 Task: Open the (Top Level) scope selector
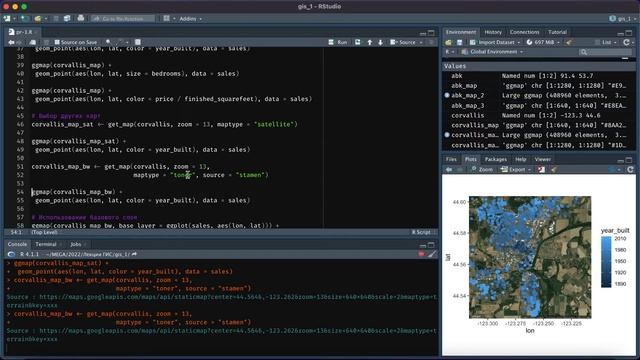point(44,232)
